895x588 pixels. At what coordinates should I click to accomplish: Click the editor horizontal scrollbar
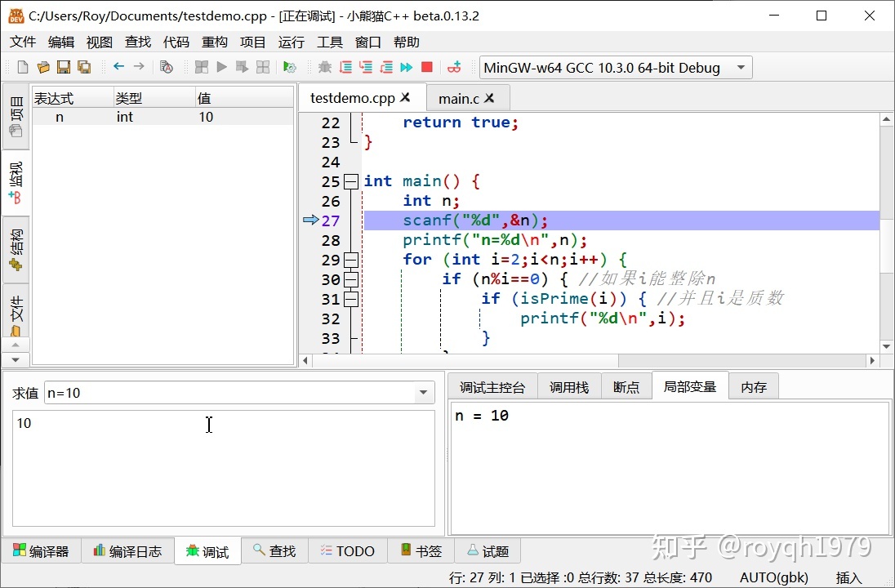click(490, 361)
